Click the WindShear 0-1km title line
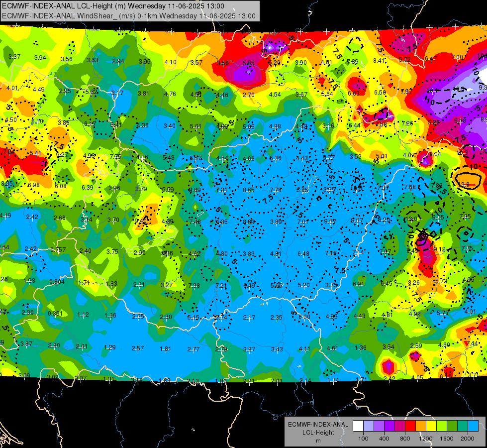Viewport: 487px width, 448px height. tap(128, 16)
